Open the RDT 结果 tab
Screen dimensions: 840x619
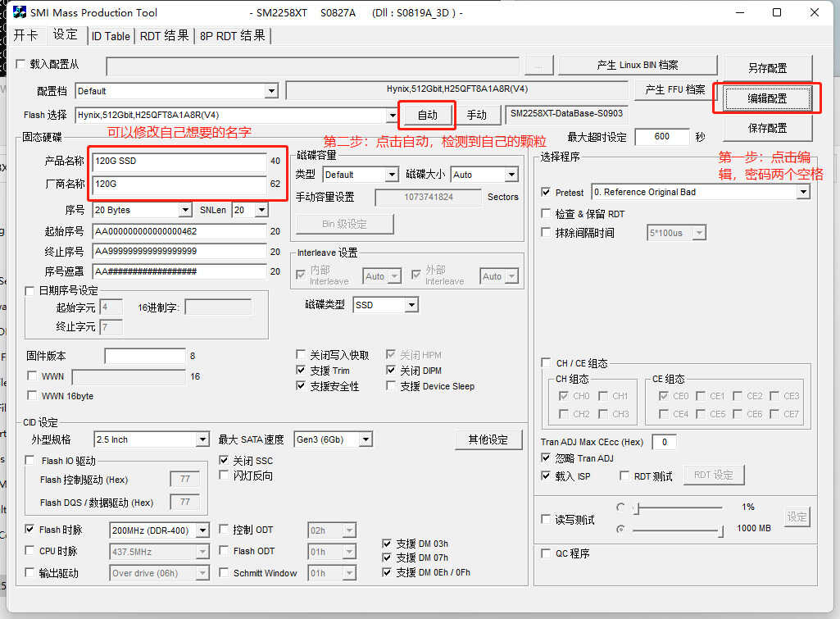coord(164,36)
